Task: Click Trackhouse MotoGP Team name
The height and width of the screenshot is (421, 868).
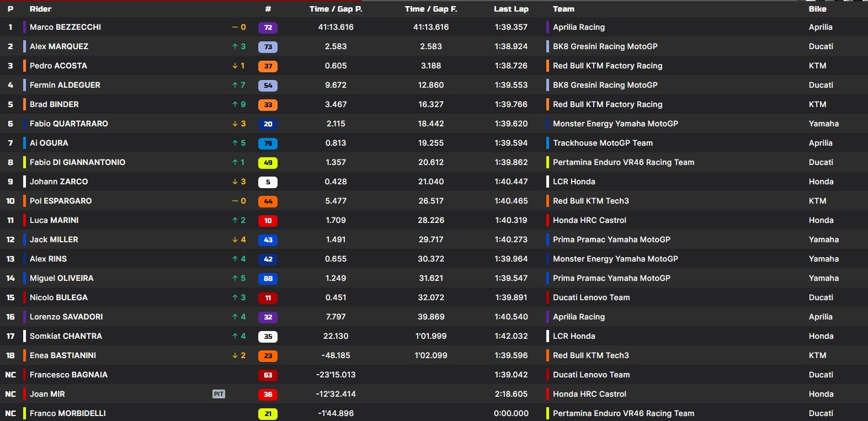Action: coord(603,143)
